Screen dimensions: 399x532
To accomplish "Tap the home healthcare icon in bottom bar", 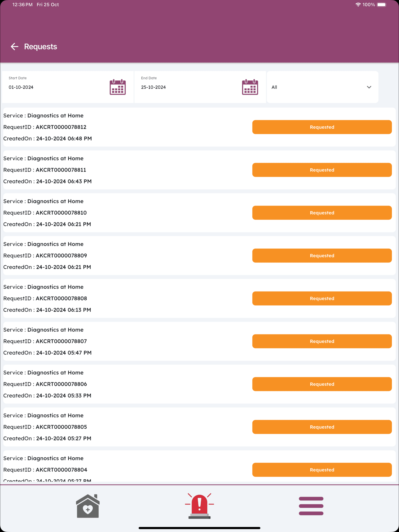I will [88, 506].
